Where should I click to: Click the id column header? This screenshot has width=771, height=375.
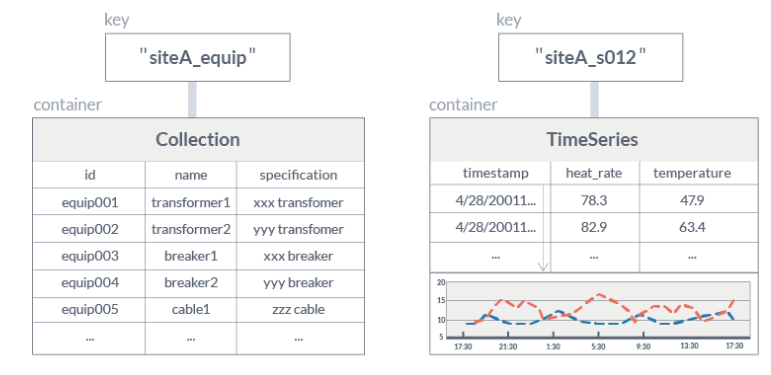(89, 175)
